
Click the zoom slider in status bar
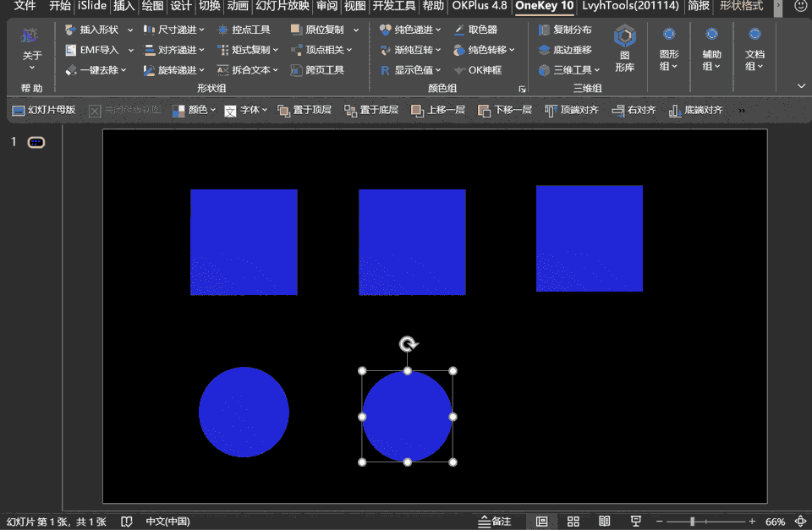pyautogui.click(x=692, y=522)
